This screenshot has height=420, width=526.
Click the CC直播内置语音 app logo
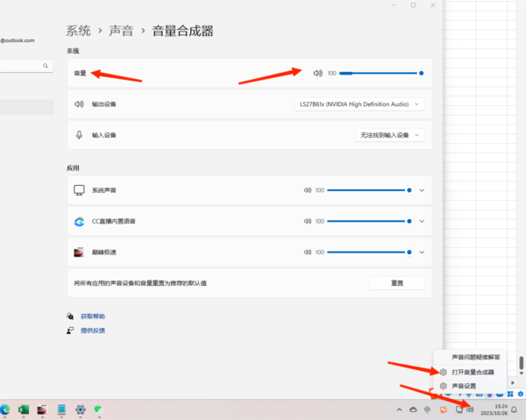(79, 222)
